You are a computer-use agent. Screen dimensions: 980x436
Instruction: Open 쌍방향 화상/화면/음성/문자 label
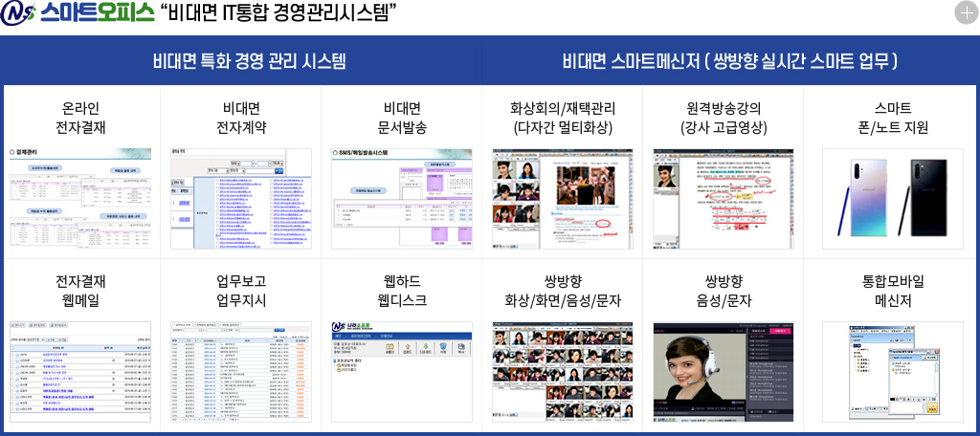563,291
